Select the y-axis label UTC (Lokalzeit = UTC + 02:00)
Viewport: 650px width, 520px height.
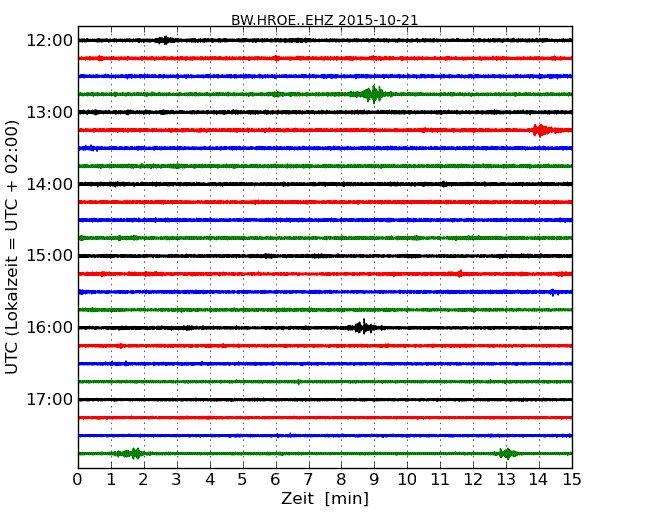[x=12, y=247]
